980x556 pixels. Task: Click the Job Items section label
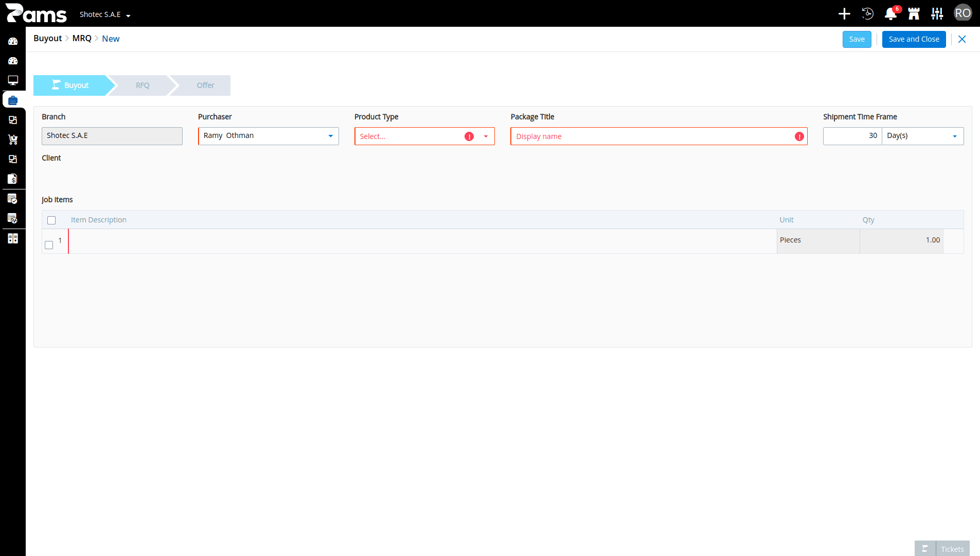coord(57,200)
